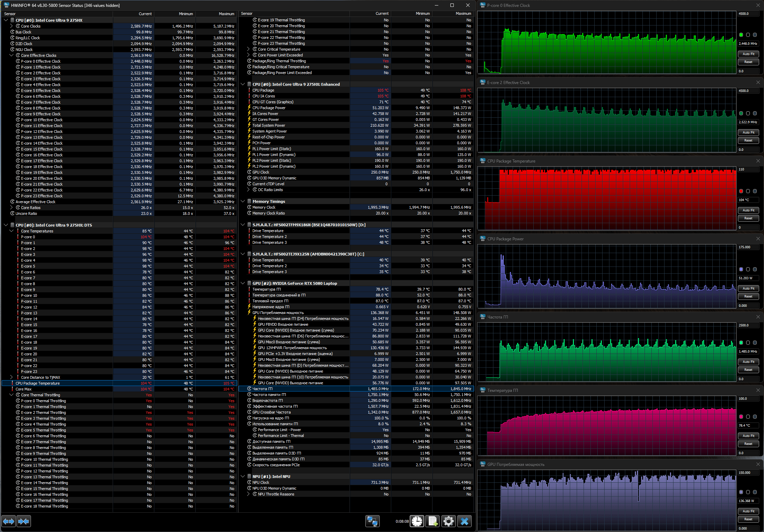This screenshot has height=532, width=764.
Task: Select third circle option in GPU temperature graph
Action: click(x=755, y=417)
